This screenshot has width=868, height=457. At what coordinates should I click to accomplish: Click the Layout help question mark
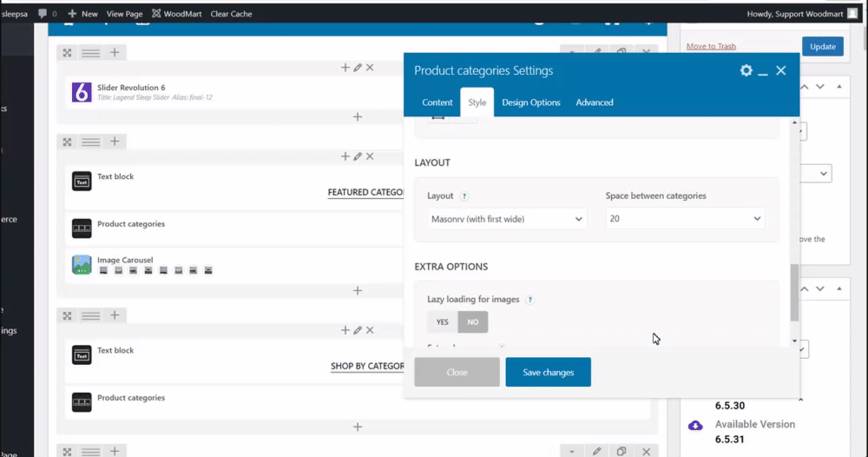tap(464, 196)
